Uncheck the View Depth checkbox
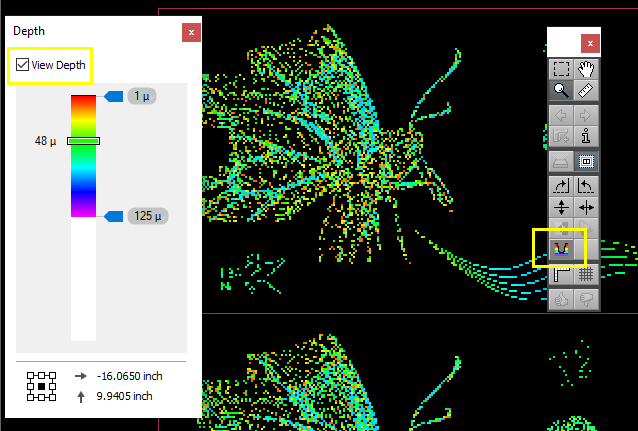638x431 pixels. [x=23, y=66]
